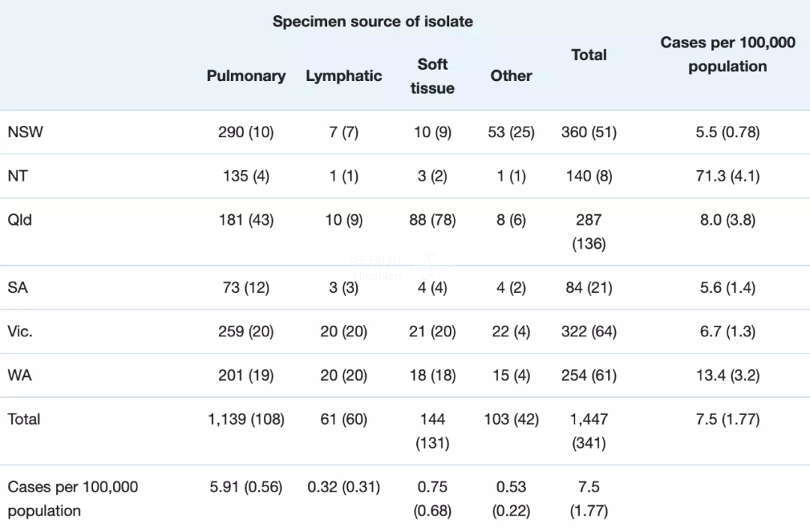
Task: Select the NSW row label
Action: [25, 133]
